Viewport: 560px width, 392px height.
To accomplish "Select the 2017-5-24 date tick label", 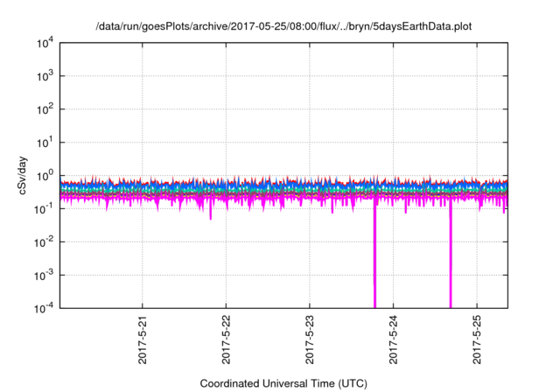I will (x=393, y=339).
